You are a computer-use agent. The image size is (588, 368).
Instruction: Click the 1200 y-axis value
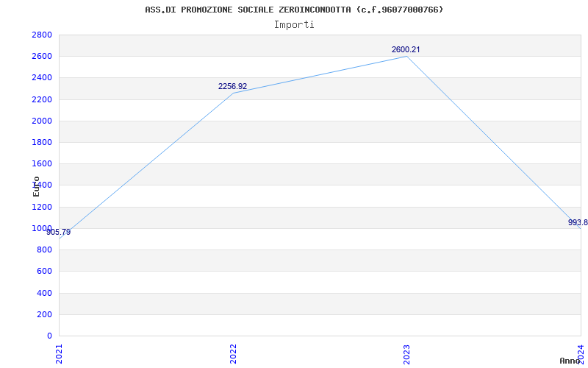coord(42,207)
